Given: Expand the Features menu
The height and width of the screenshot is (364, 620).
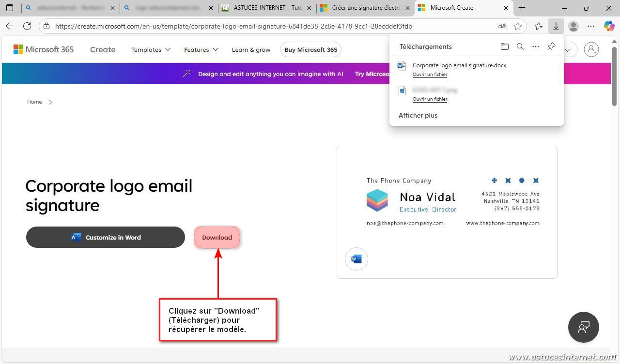Looking at the screenshot, I should (201, 49).
